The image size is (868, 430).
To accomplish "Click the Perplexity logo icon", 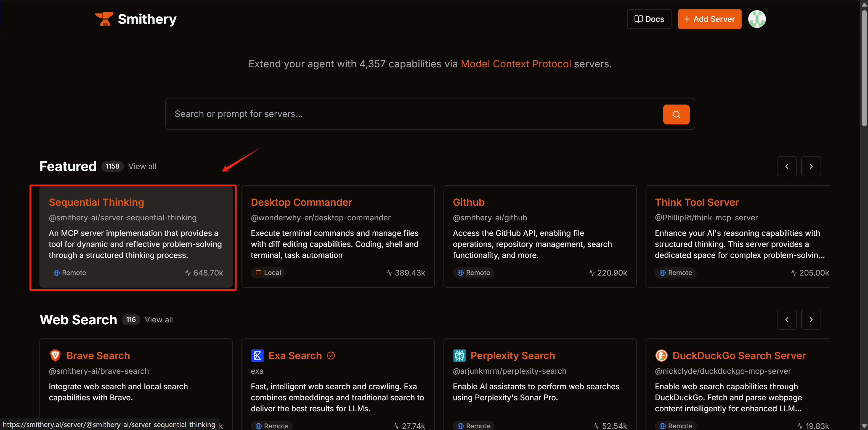I will click(459, 356).
